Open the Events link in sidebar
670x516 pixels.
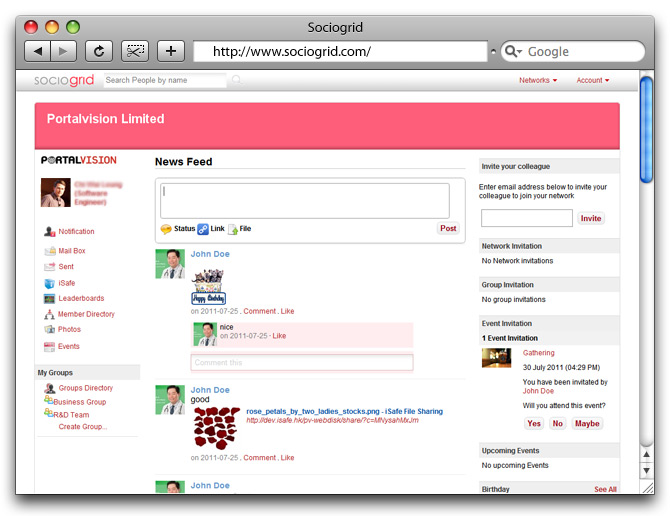pos(69,346)
